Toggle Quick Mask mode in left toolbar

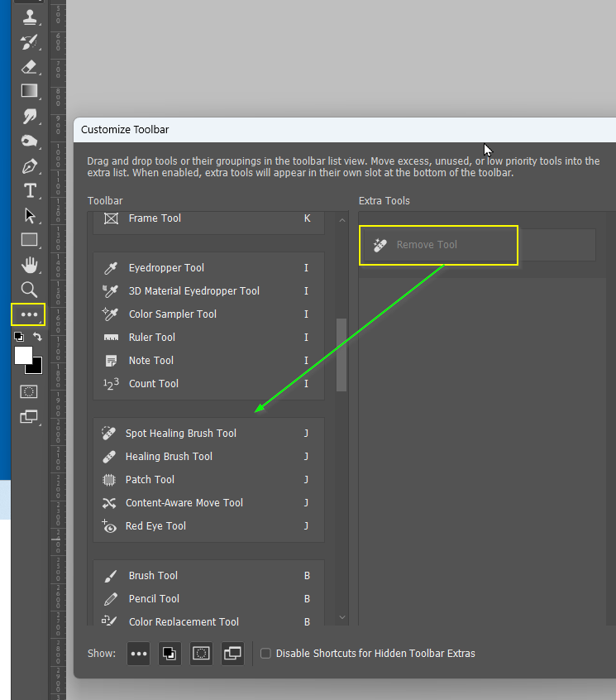click(29, 392)
